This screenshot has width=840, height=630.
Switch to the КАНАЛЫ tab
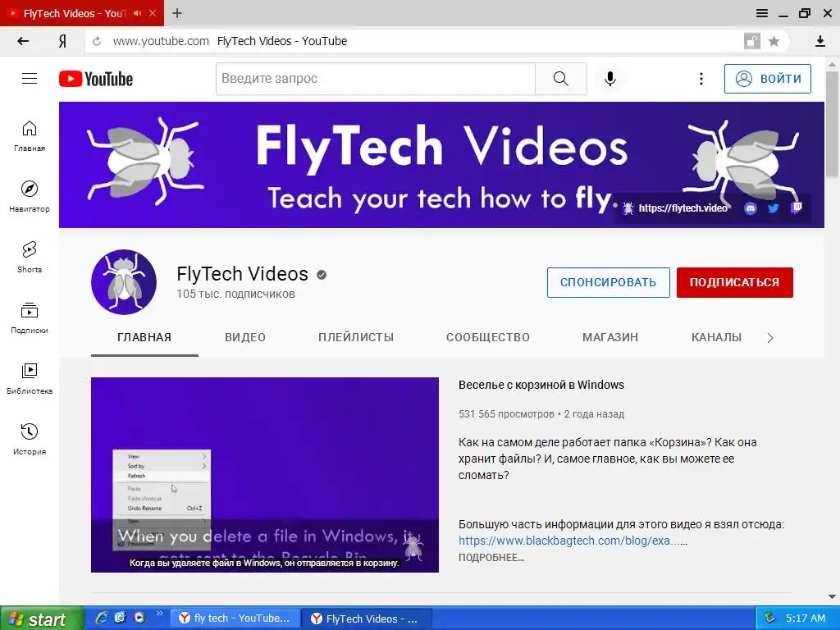pos(717,337)
